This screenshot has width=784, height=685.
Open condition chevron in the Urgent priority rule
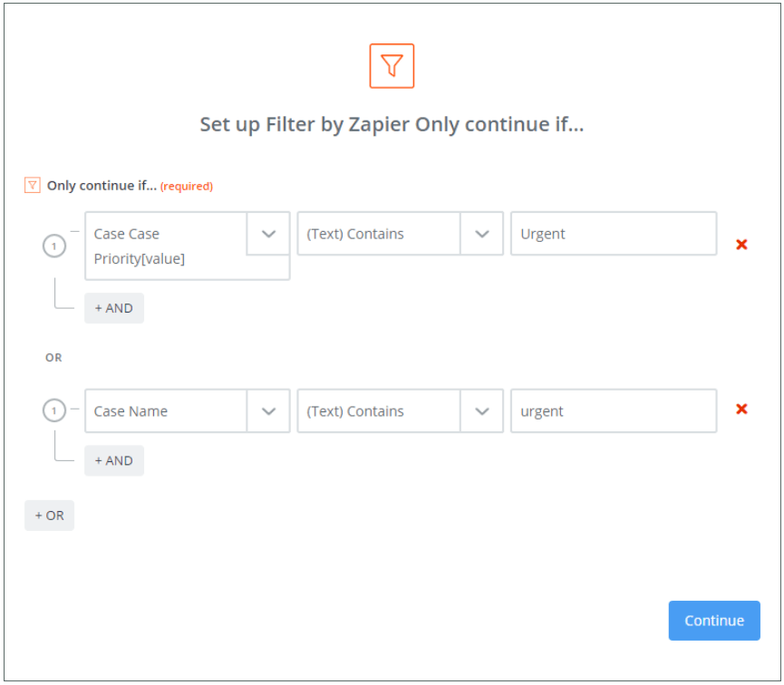coord(482,234)
